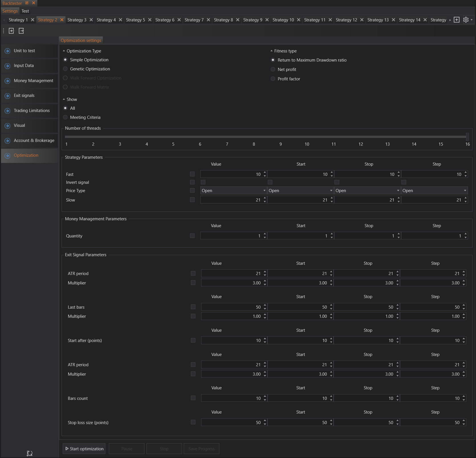Viewport: 476px width, 458px height.
Task: Click the export settings icon in toolbar
Action: [21, 31]
